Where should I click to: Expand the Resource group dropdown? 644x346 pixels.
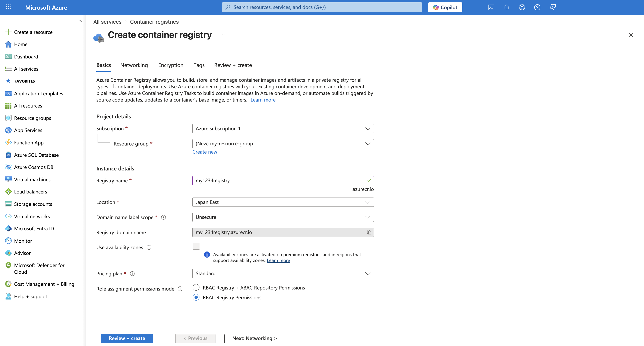click(283, 144)
